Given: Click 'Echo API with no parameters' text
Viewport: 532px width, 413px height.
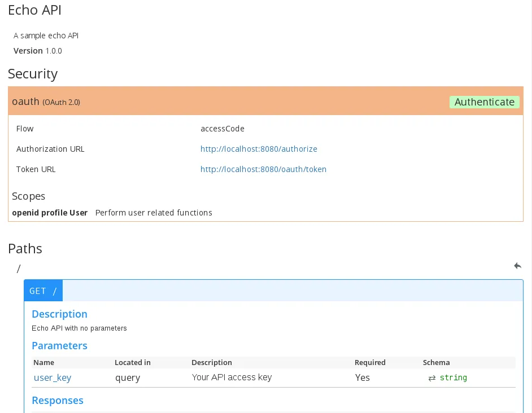Looking at the screenshot, I should point(79,328).
